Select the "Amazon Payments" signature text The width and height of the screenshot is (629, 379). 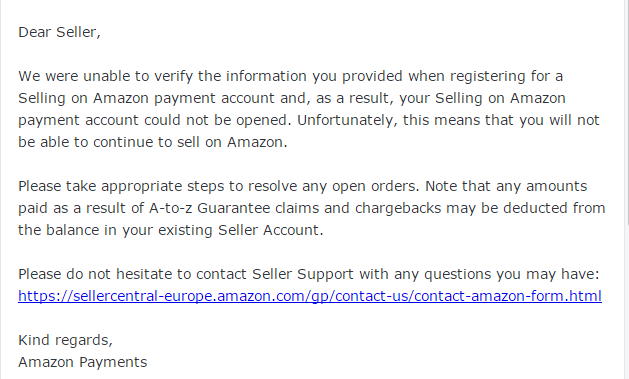point(83,362)
